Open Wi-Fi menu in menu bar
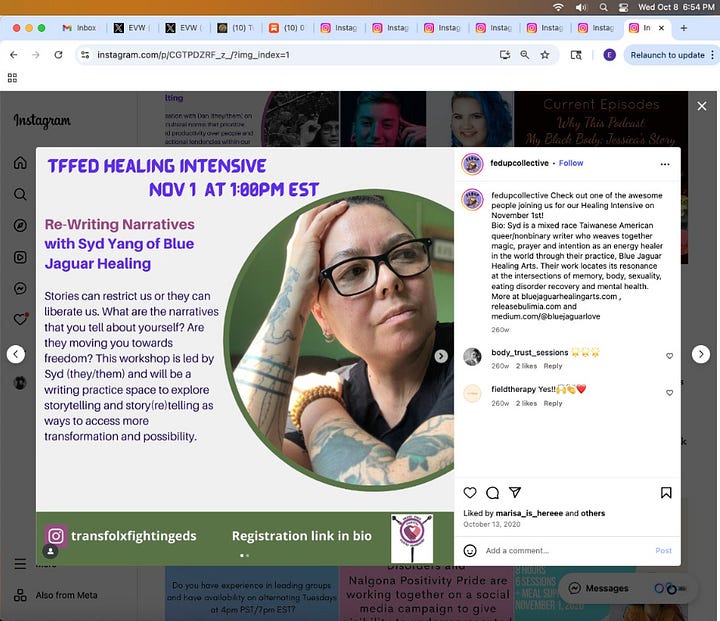720x621 pixels. click(x=558, y=7)
